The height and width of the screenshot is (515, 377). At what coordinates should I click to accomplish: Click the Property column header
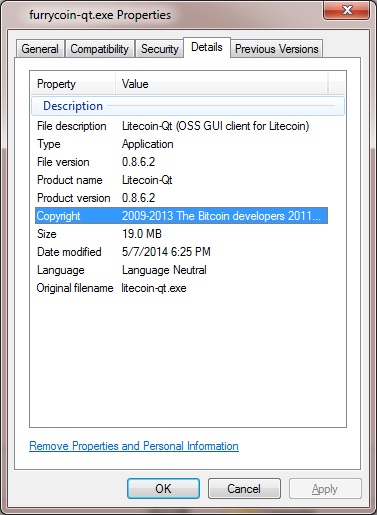click(x=73, y=84)
